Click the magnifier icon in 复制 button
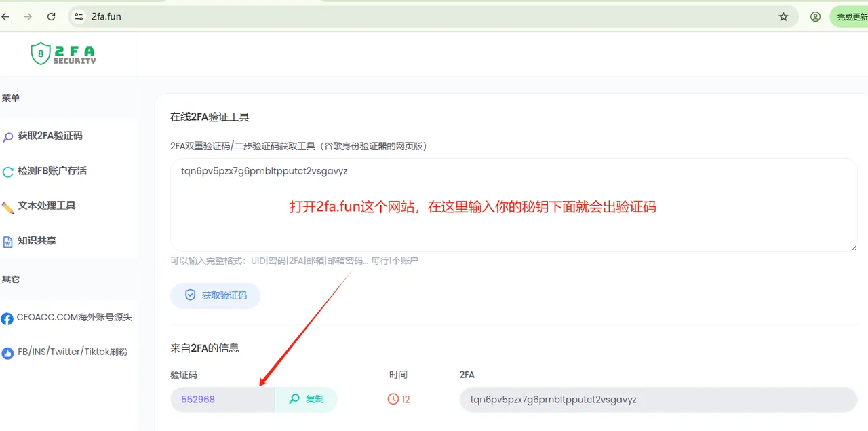 pos(294,400)
